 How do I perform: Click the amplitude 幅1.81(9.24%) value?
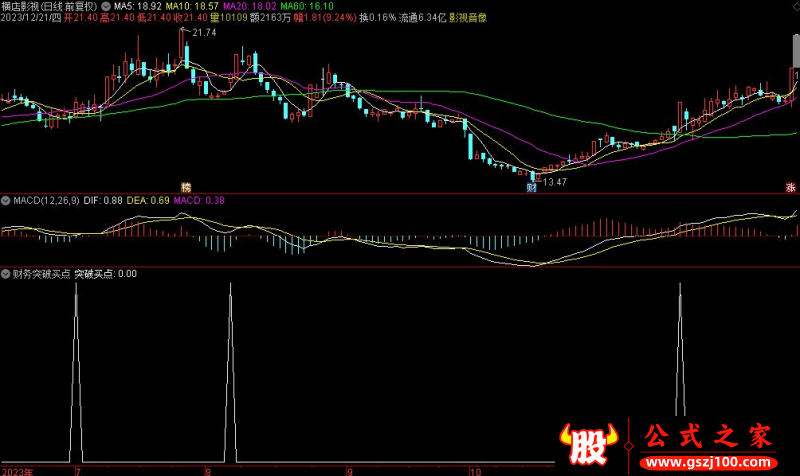pos(324,17)
